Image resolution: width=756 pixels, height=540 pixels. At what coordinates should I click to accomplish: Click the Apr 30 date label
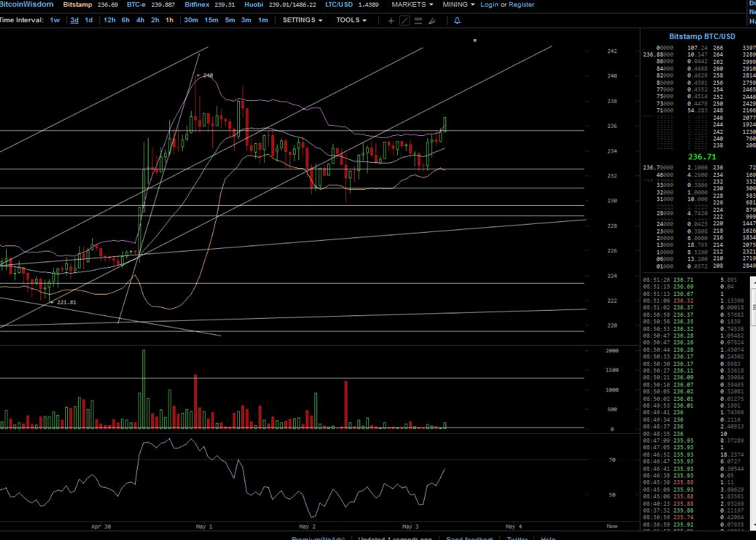[x=101, y=527]
